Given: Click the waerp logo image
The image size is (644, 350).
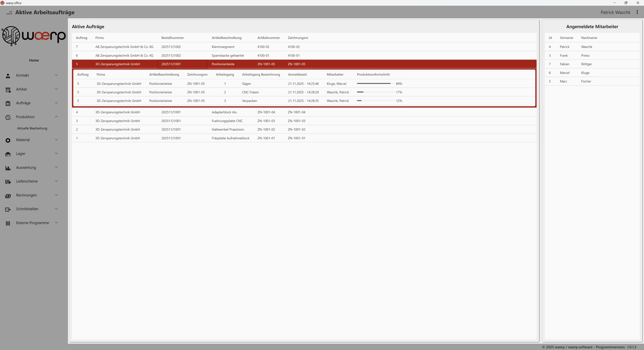Looking at the screenshot, I should tap(34, 36).
